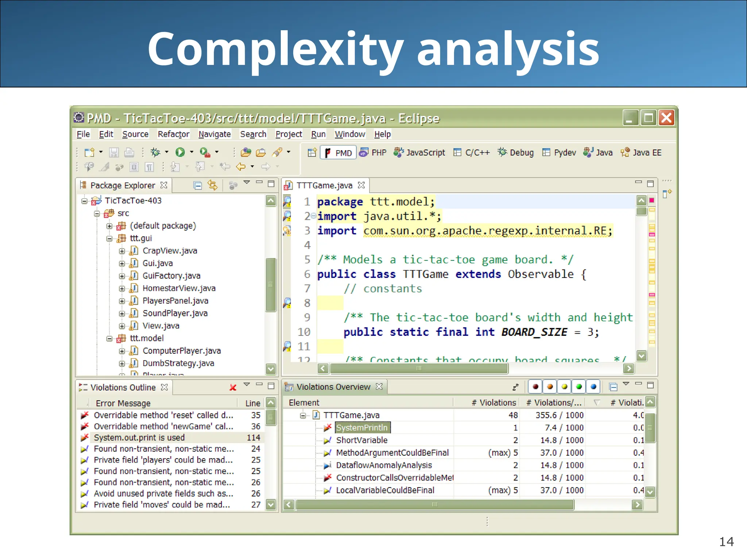
Task: Click the Run External Tools icon
Action: (x=205, y=152)
